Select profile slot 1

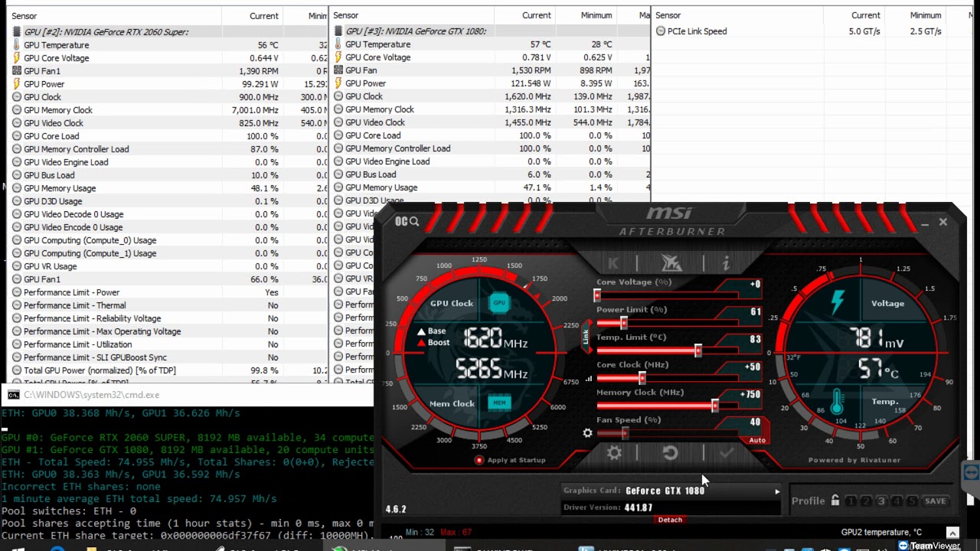851,501
